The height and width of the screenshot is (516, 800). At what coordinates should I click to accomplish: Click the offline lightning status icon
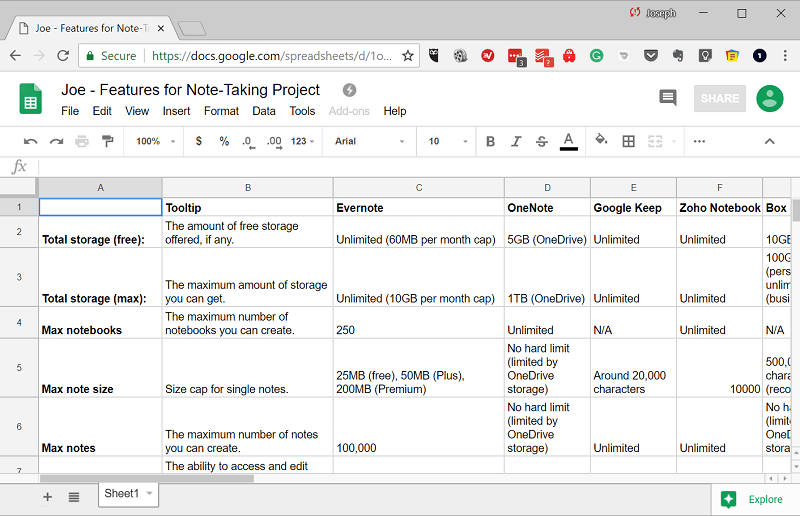point(349,90)
